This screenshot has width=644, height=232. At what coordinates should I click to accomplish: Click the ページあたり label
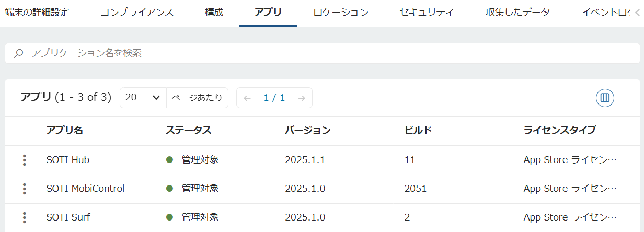197,98
